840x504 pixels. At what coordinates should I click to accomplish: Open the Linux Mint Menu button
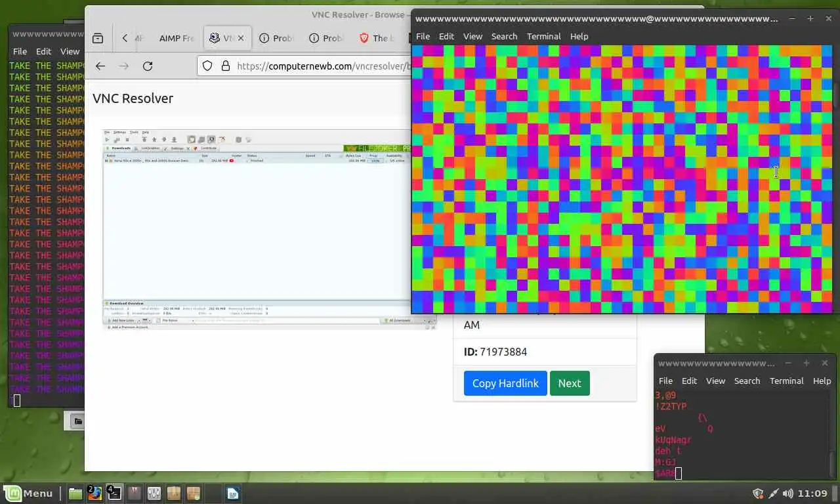pyautogui.click(x=29, y=493)
